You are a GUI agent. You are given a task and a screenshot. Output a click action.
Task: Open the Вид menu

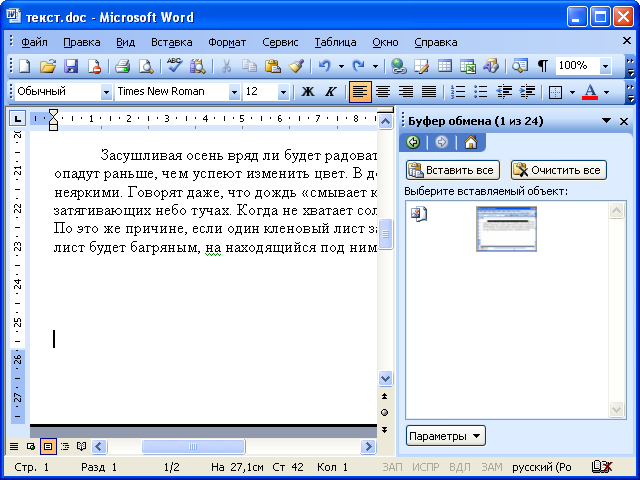pos(125,42)
